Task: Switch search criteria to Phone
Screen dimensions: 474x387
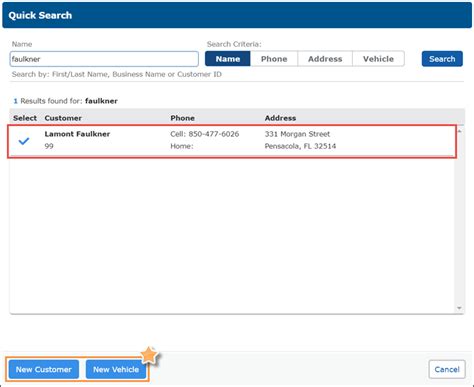Action: (274, 59)
